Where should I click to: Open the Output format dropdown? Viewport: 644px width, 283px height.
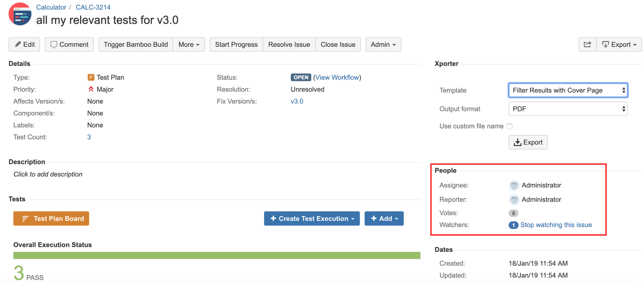568,109
